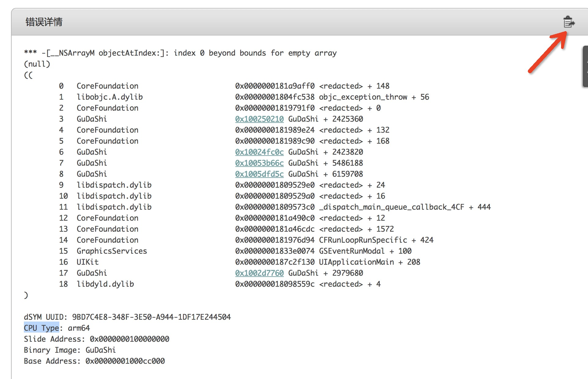Click the Slide Address value

click(129, 339)
